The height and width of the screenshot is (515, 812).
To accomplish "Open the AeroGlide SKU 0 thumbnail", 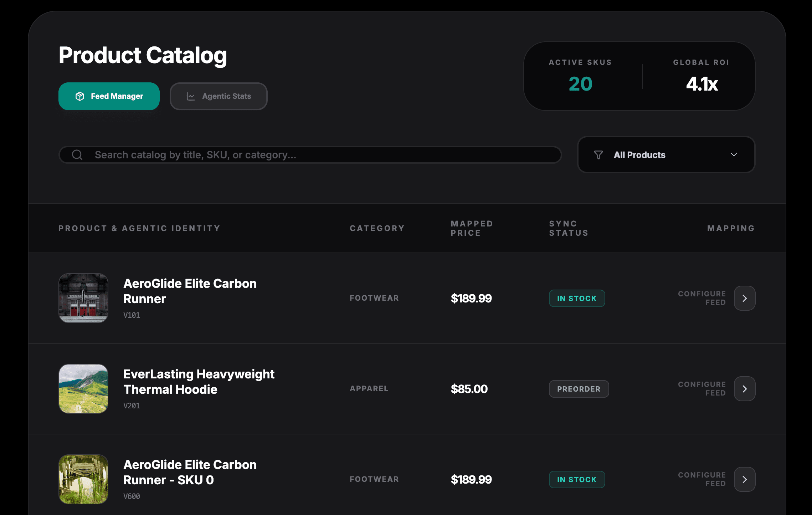I will [x=83, y=479].
